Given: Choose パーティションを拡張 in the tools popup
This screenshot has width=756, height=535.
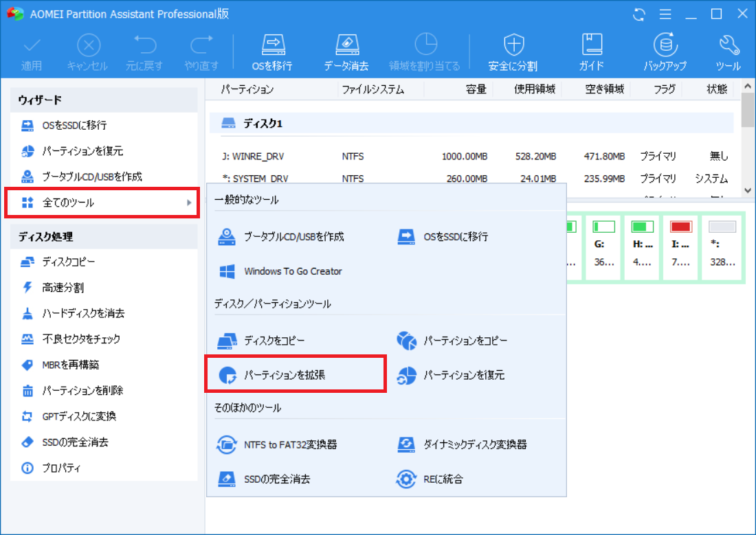Looking at the screenshot, I should (296, 374).
